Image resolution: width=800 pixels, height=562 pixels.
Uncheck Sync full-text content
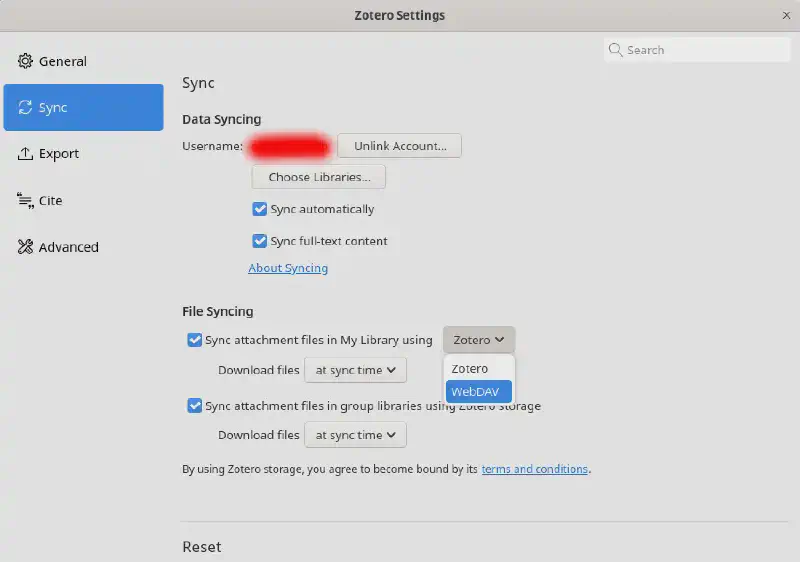coord(260,241)
